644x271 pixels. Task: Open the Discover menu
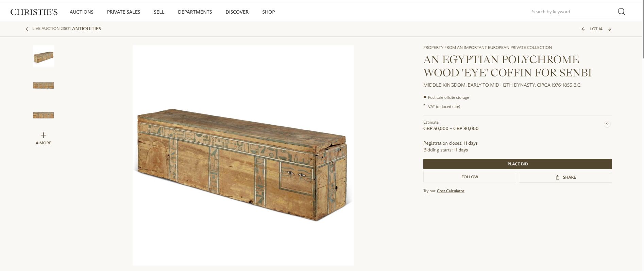tap(237, 12)
